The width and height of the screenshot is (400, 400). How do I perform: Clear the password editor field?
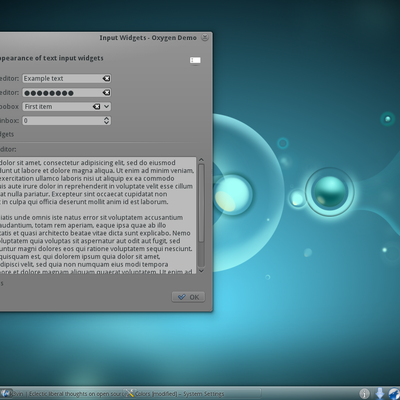[x=106, y=92]
